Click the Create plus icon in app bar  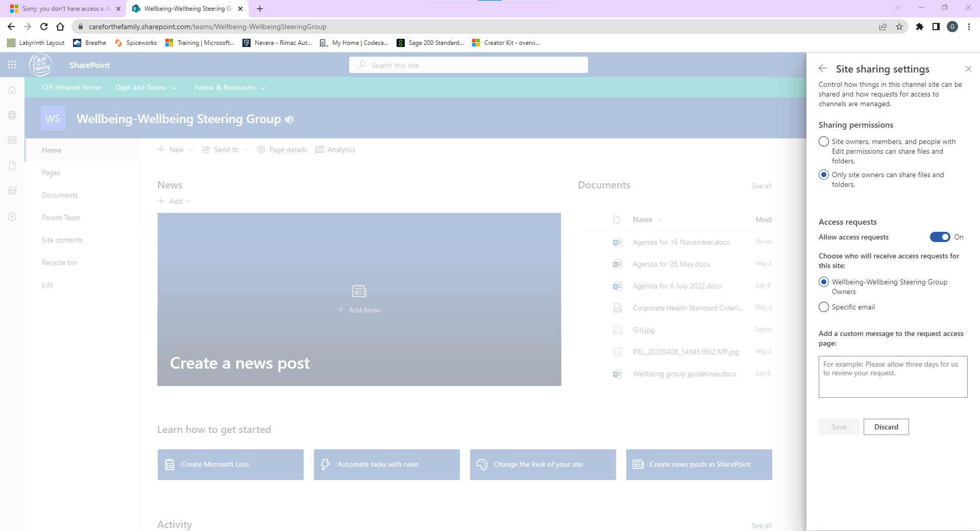[12, 216]
